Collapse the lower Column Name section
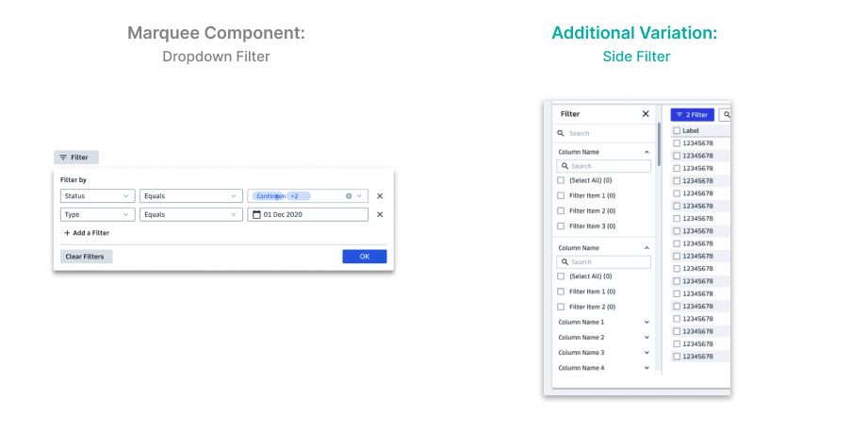Viewport: 868px width, 434px height. 647,248
